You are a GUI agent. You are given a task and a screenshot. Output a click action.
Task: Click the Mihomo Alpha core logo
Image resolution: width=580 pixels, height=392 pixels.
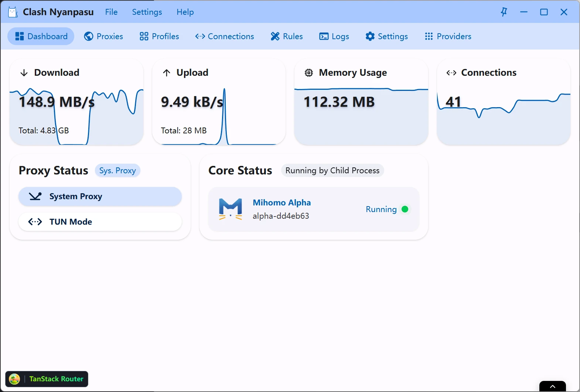[x=231, y=209]
